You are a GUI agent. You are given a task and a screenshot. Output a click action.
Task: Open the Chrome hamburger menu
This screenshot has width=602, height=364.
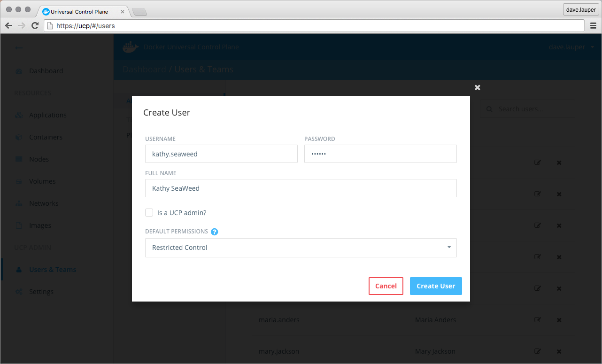click(x=593, y=26)
